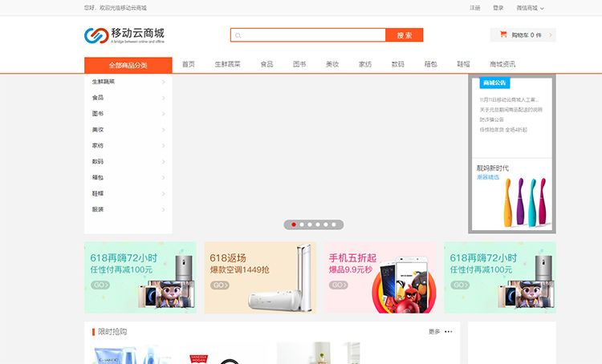This screenshot has height=364, width=602.
Task: Select the sixth carousel indicator dot
Action: coord(334,224)
